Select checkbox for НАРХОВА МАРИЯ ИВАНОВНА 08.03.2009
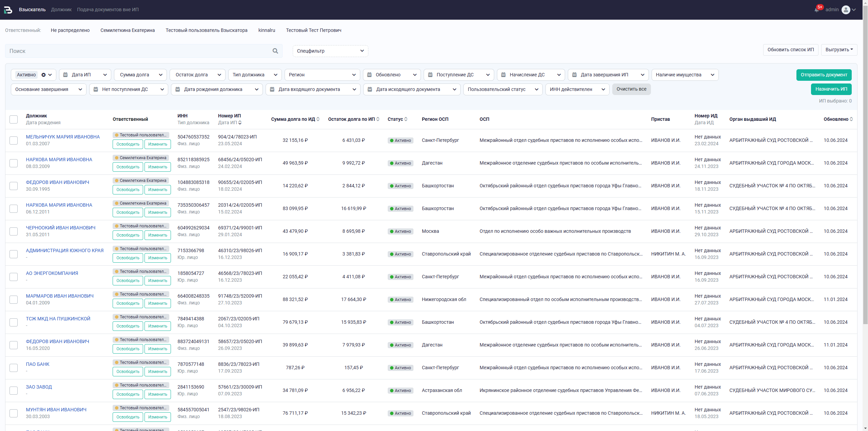Screen dimensions: 868x431 point(14,163)
